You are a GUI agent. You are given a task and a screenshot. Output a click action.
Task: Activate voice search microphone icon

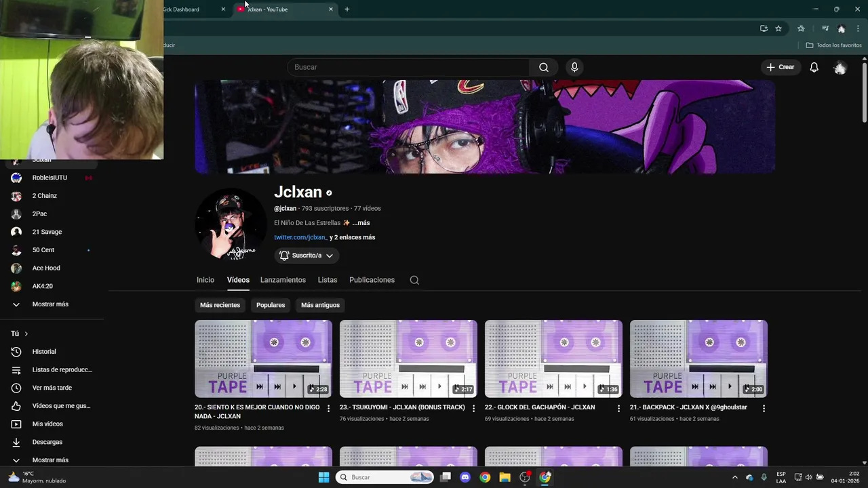pyautogui.click(x=574, y=67)
